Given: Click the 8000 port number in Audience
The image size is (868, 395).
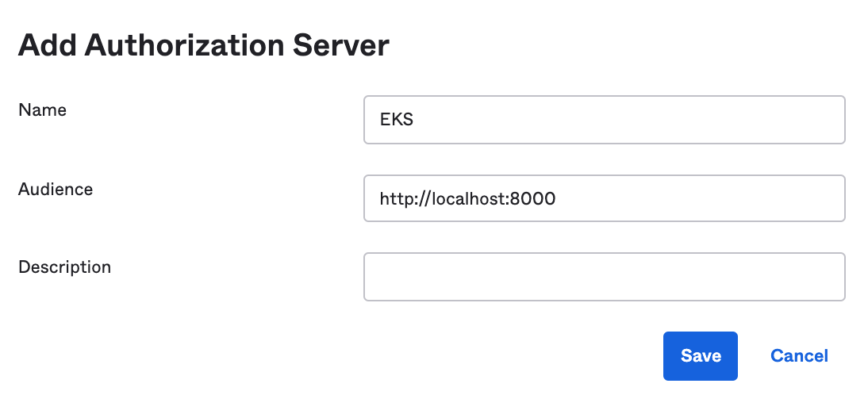Looking at the screenshot, I should (533, 198).
